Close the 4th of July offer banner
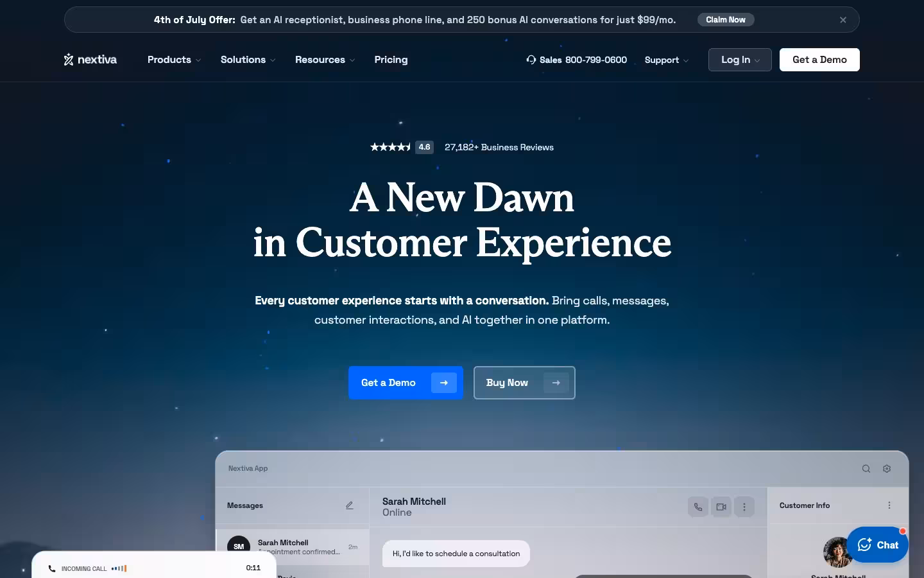Viewport: 924px width, 578px height. coord(843,20)
